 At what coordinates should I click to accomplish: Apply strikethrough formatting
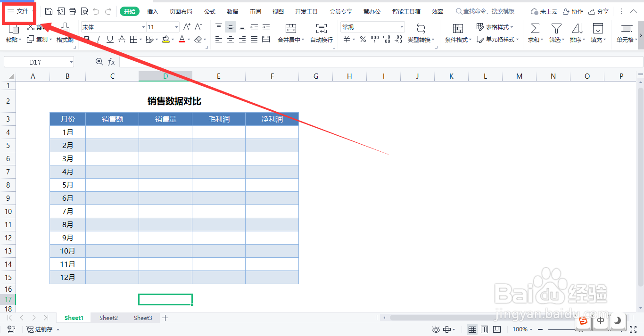[122, 40]
